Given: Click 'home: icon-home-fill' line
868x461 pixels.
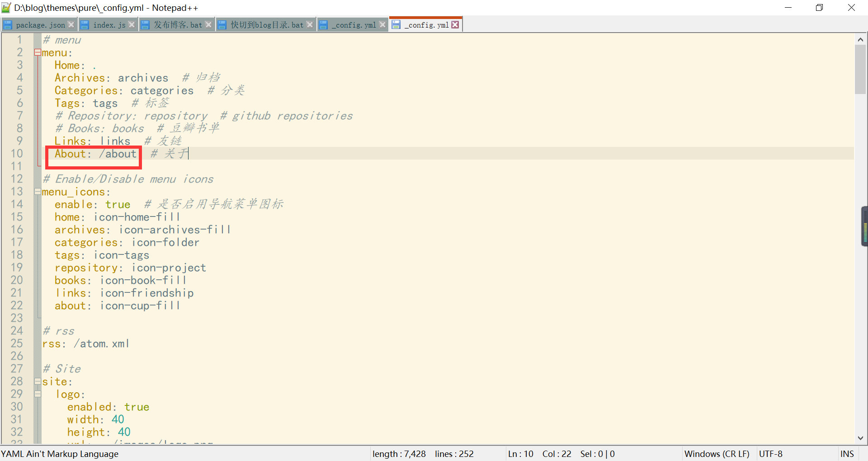Looking at the screenshot, I should [118, 217].
